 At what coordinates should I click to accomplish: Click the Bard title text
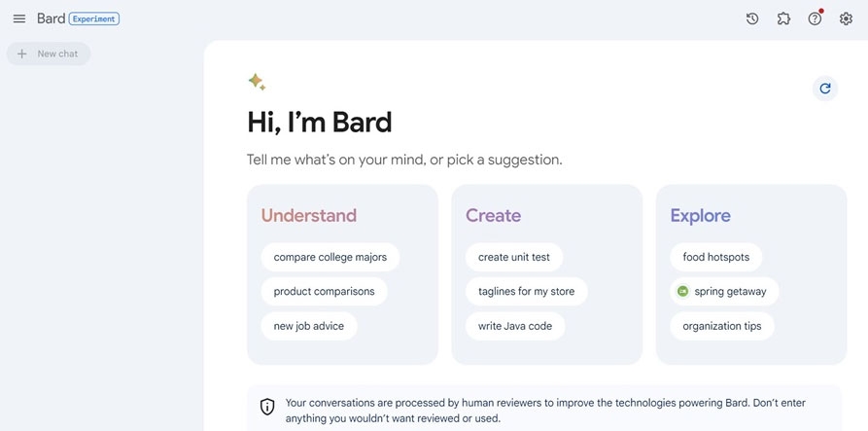51,18
